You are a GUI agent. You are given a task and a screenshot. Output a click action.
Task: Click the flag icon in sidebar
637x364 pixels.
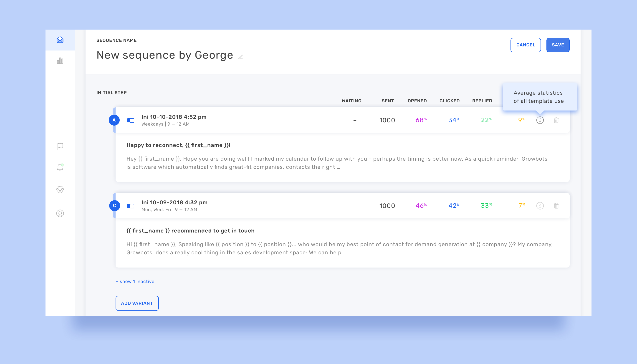coord(60,147)
